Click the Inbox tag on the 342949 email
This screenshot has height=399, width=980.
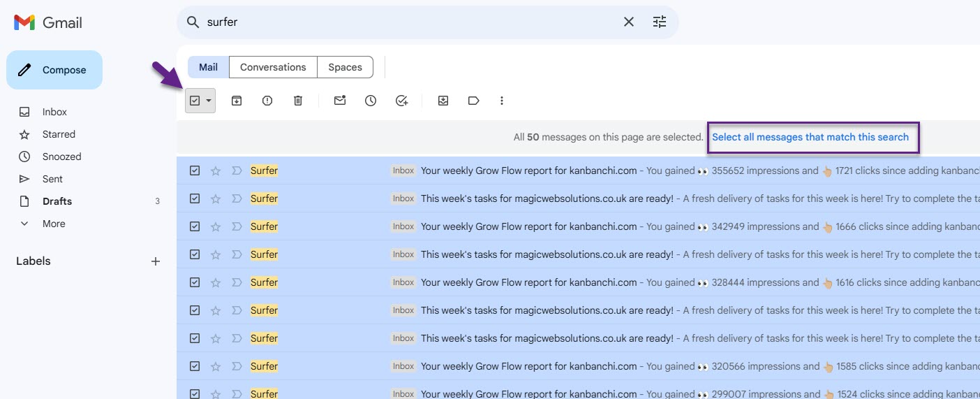pyautogui.click(x=403, y=226)
